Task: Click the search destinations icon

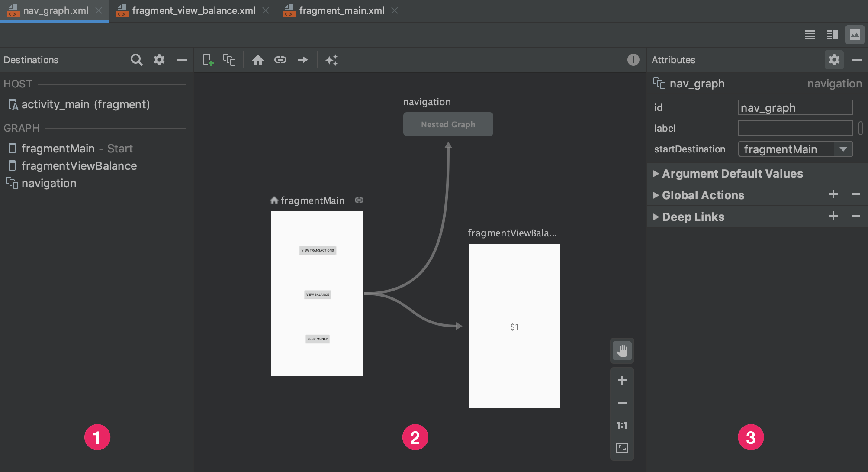Action: [x=136, y=60]
